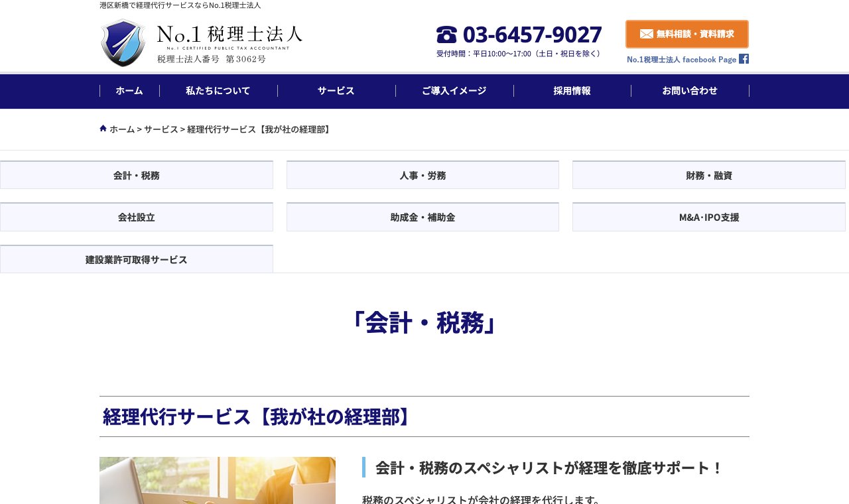This screenshot has height=504, width=849.
Task: Click the phone number 03-6457-9027
Action: (533, 34)
